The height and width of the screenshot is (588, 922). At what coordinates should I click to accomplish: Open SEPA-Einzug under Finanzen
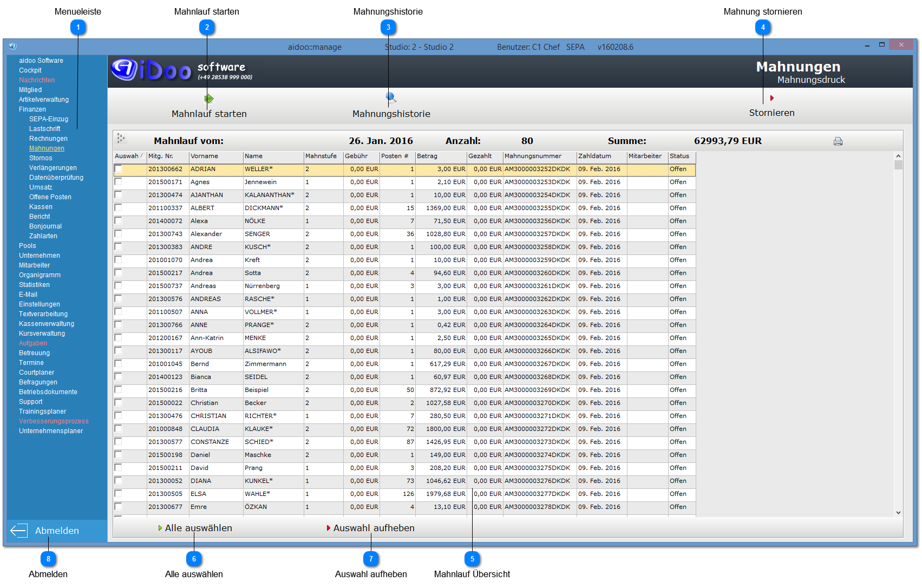[49, 119]
